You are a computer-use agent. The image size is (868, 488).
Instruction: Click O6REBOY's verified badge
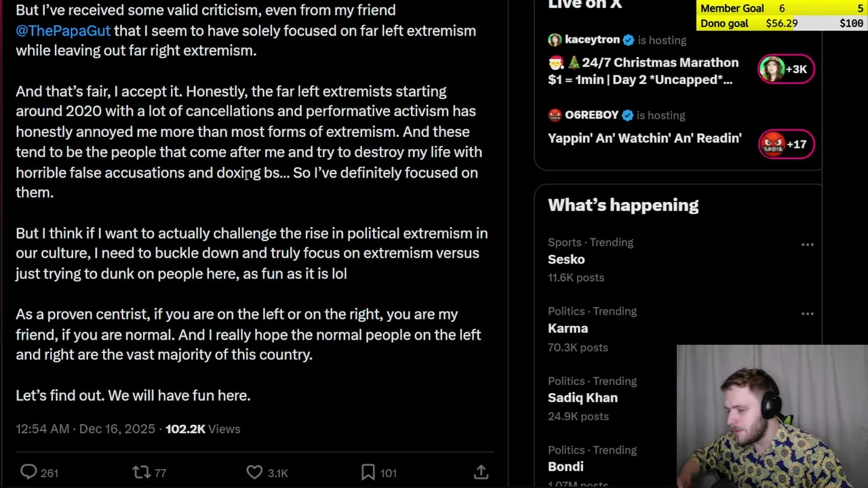(x=627, y=115)
